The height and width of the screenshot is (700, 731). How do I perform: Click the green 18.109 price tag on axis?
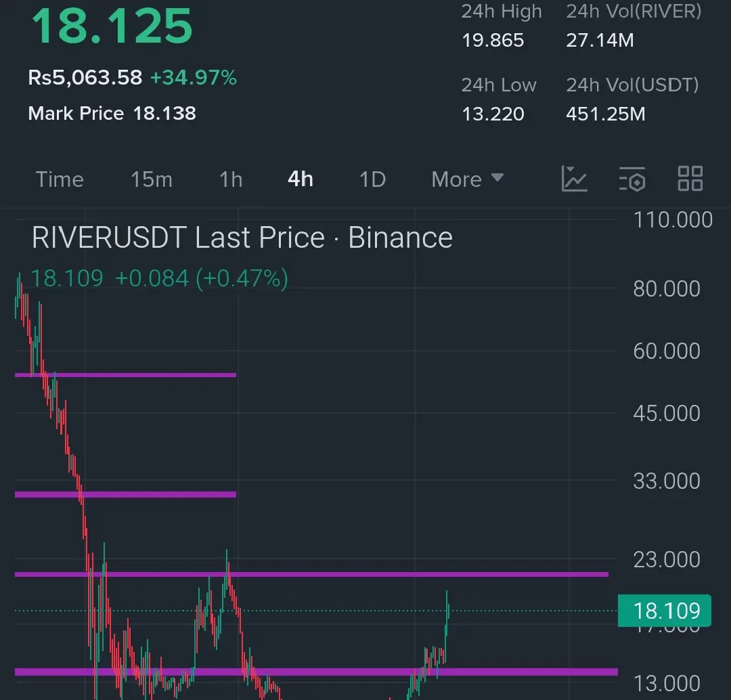tap(665, 611)
